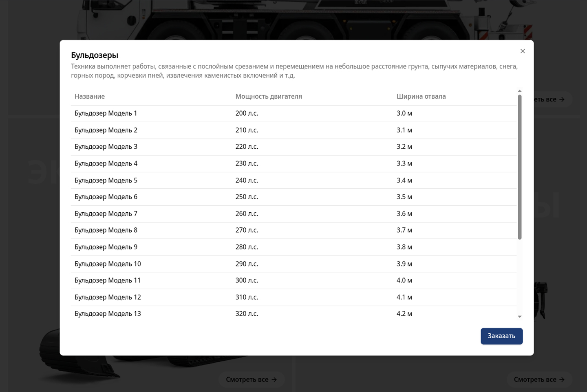The height and width of the screenshot is (392, 587).
Task: Click the '4.2 м' blade width cell
Action: pos(404,314)
